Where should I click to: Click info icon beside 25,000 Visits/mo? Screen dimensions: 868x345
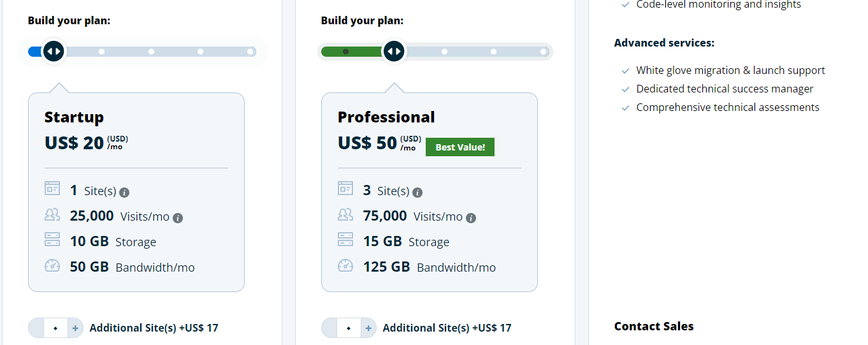[x=178, y=217]
